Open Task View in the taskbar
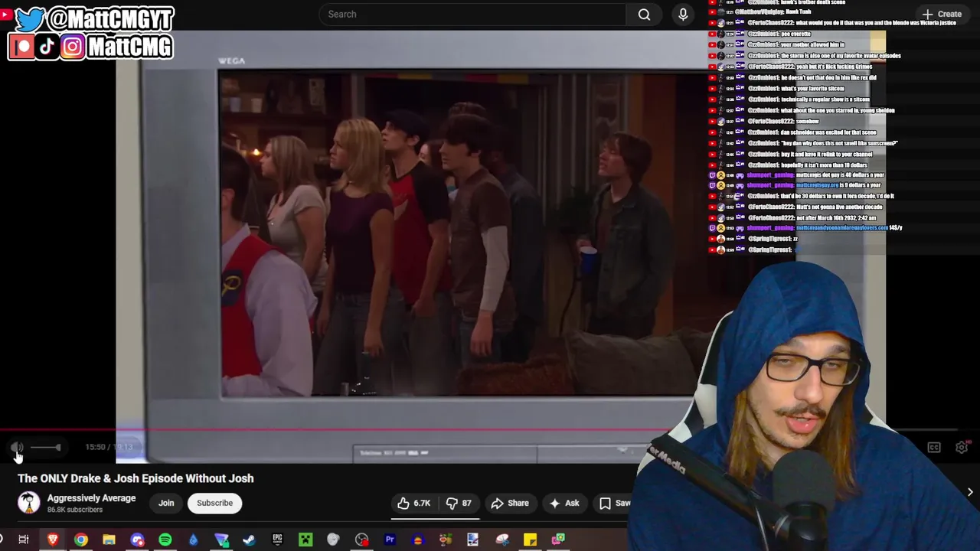Image resolution: width=980 pixels, height=551 pixels. (24, 540)
